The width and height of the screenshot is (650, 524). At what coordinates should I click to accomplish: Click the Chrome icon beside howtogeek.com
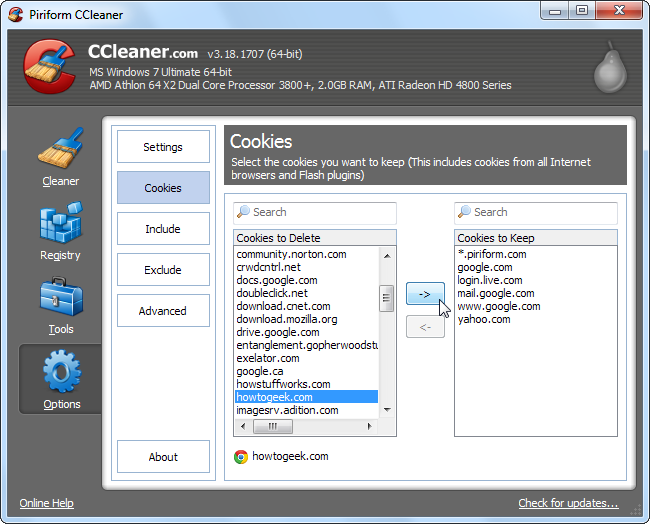[241, 457]
